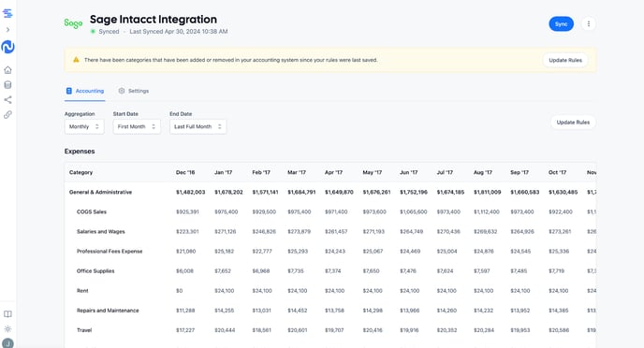Select the Salaries and Wages row label
This screenshot has width=644, height=348.
tap(101, 231)
